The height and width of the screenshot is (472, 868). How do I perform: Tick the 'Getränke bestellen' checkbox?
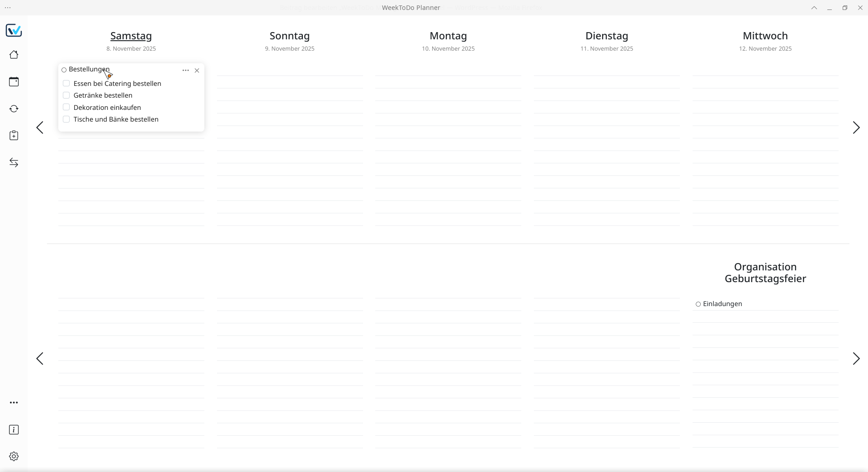[x=66, y=95]
